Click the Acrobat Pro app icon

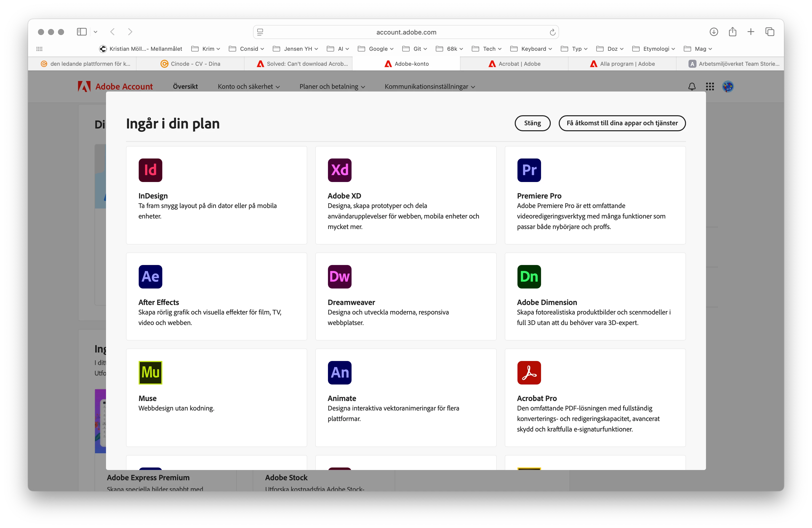[x=528, y=372]
